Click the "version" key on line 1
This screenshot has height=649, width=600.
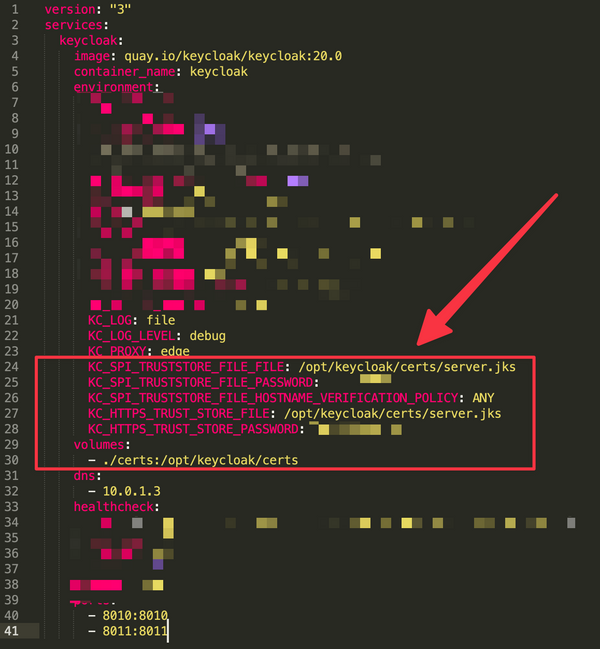(x=70, y=9)
